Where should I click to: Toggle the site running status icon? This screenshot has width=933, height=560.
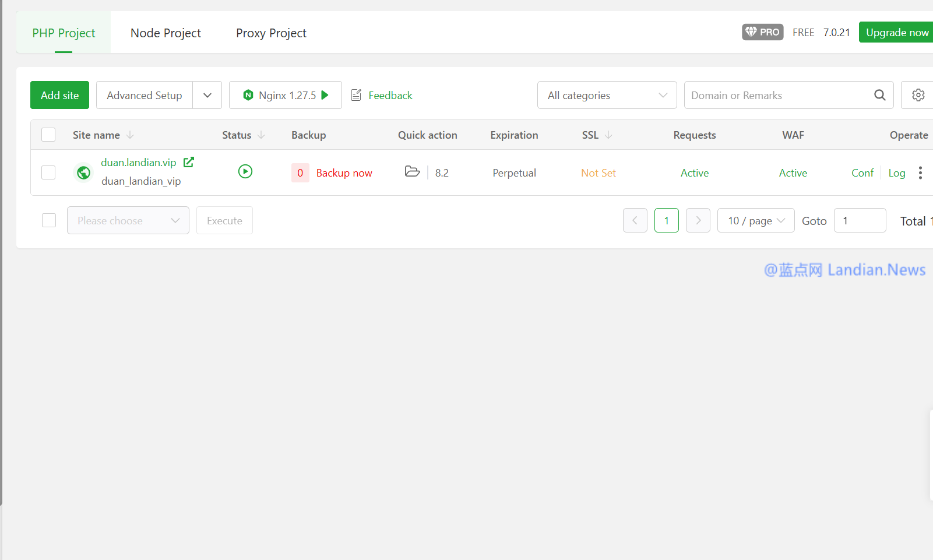[245, 171]
